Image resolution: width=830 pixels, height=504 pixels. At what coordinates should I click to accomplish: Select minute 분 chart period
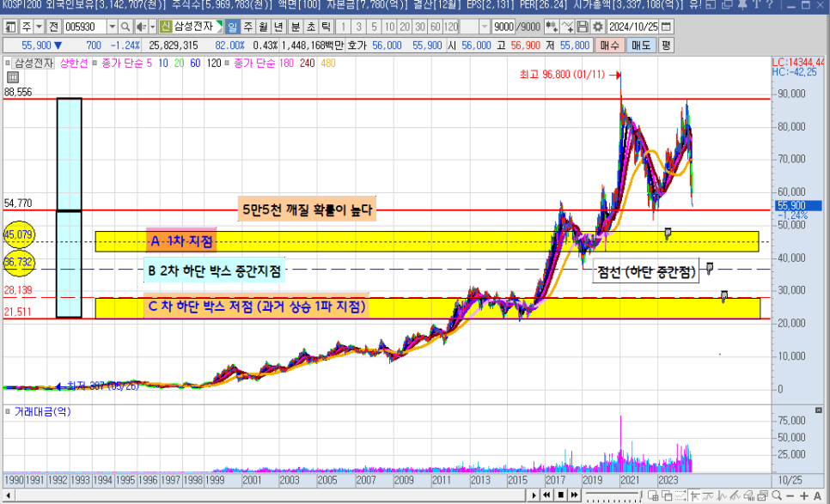296,27
